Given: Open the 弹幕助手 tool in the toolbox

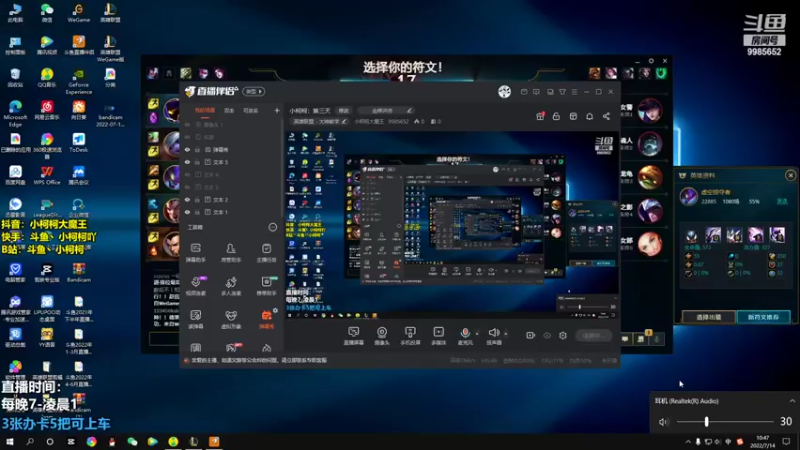Looking at the screenshot, I should click(x=195, y=253).
